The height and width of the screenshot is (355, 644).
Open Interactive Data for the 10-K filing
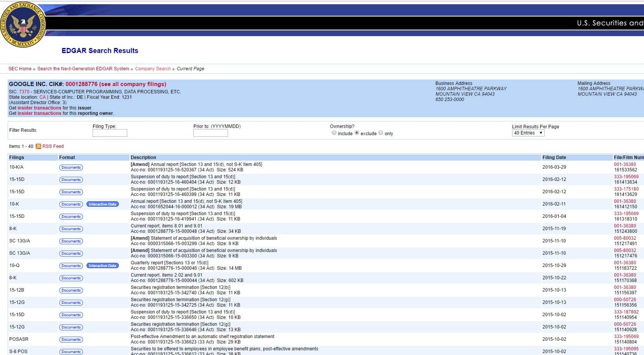[102, 204]
